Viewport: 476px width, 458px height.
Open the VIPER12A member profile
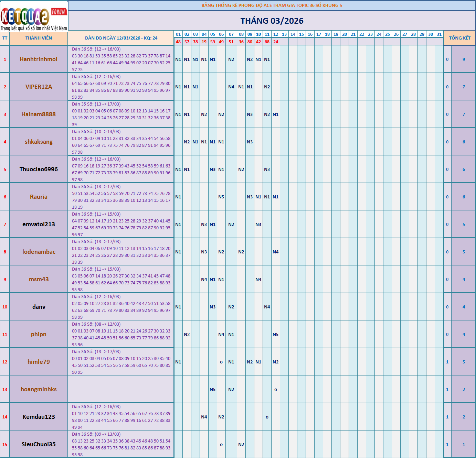(x=39, y=87)
